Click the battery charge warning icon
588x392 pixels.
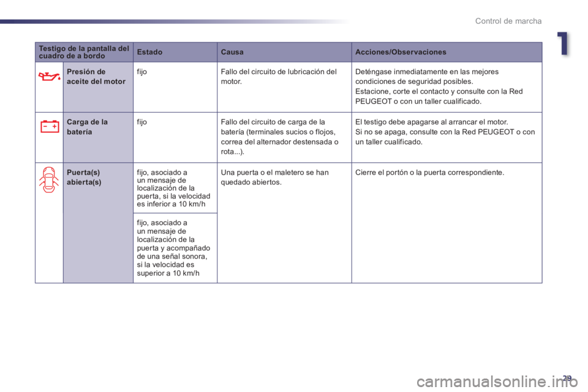tap(50, 126)
